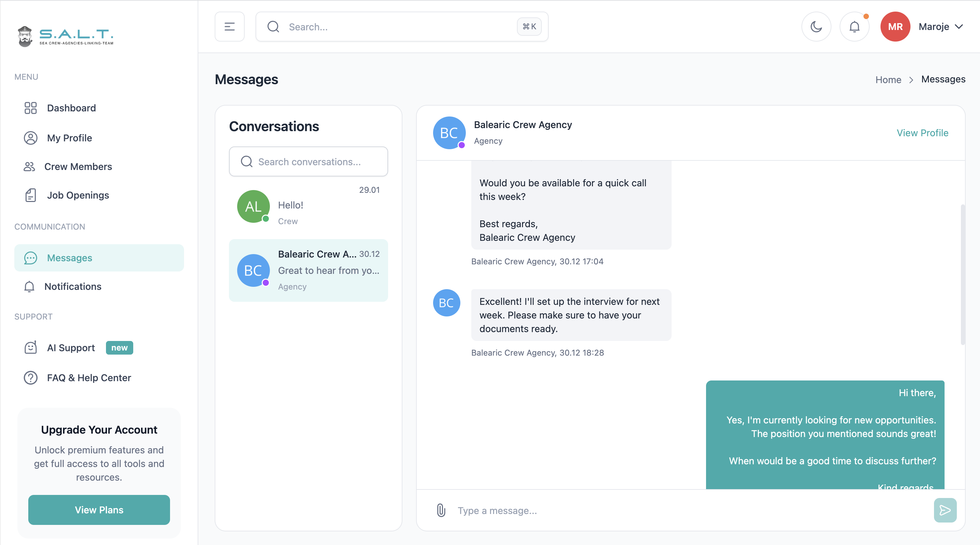Click the AI Support robot icon
980x545 pixels.
pos(30,348)
